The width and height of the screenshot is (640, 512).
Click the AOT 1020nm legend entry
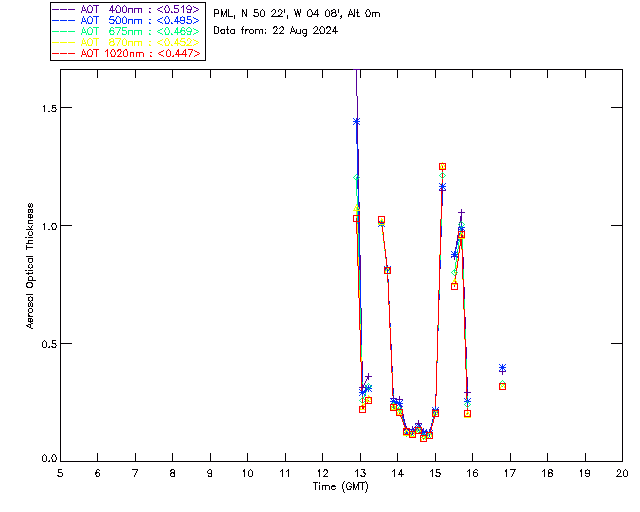(x=127, y=53)
